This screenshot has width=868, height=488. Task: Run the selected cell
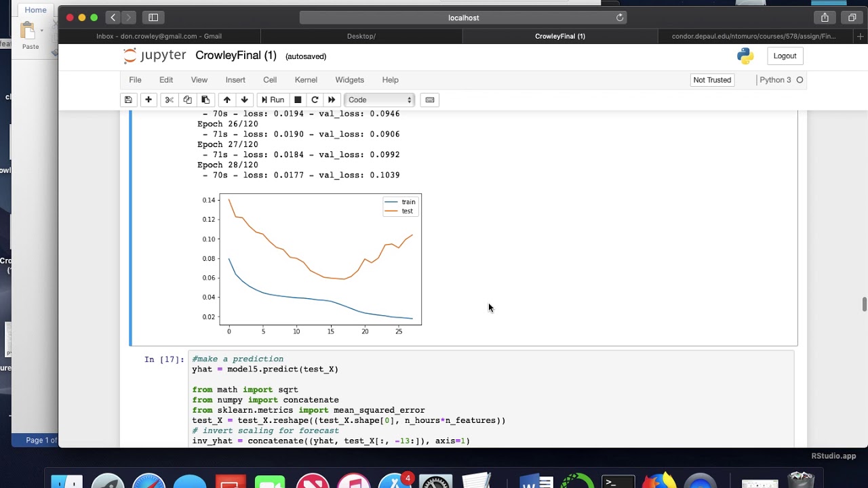(273, 100)
